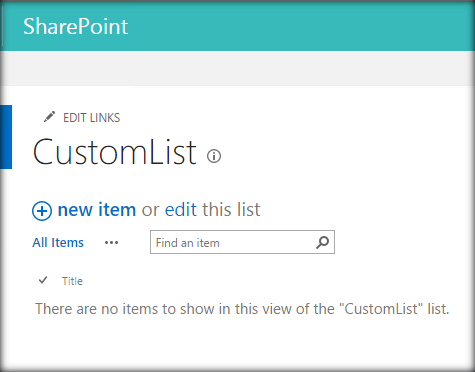The width and height of the screenshot is (475, 372).
Task: Click the CustomList page title
Action: 115,152
